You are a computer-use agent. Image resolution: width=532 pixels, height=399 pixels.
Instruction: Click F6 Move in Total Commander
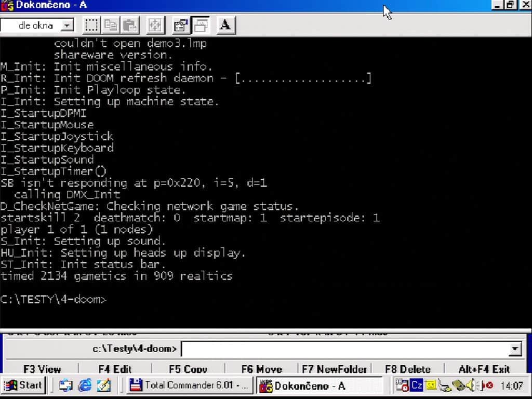262,369
